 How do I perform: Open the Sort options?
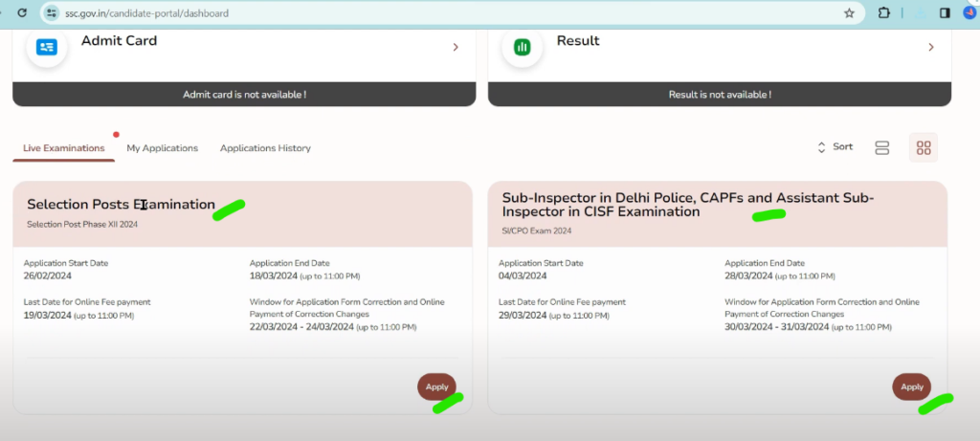(835, 147)
